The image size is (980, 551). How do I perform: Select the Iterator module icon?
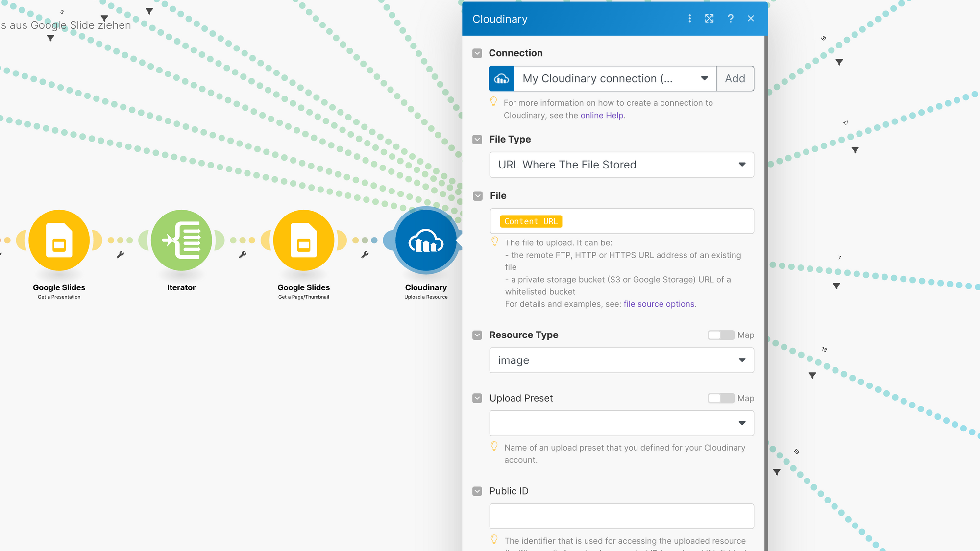181,240
